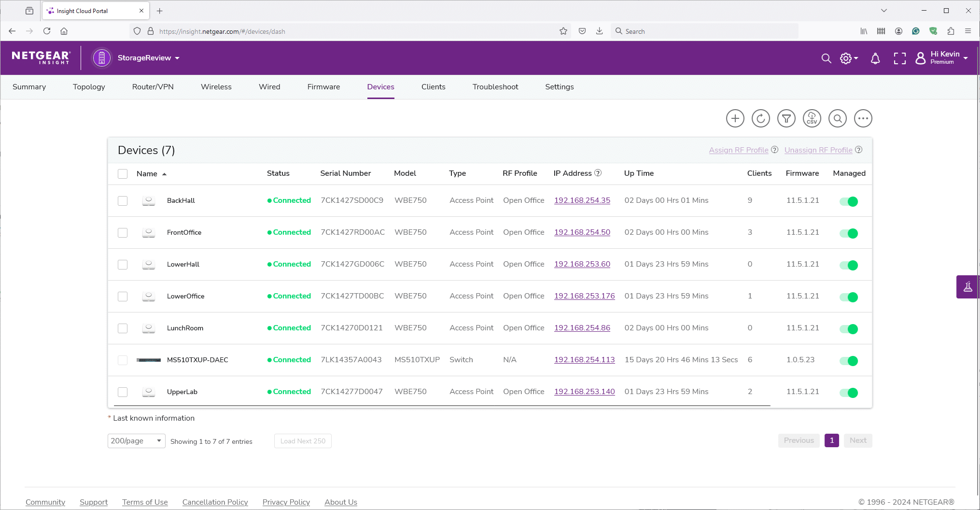Toggle Managed switch for LowerOffice
The image size is (980, 510).
point(849,297)
